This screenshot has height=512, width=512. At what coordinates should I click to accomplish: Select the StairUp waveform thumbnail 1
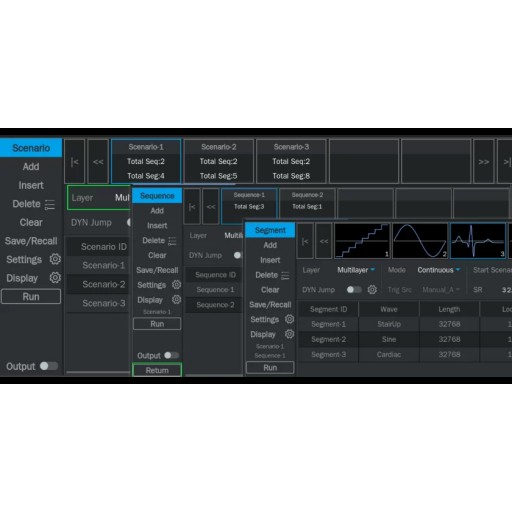pyautogui.click(x=362, y=241)
